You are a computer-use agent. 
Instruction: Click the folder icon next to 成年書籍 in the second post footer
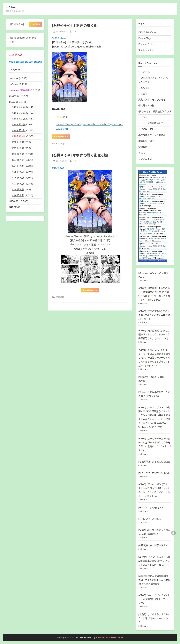(x=53, y=297)
